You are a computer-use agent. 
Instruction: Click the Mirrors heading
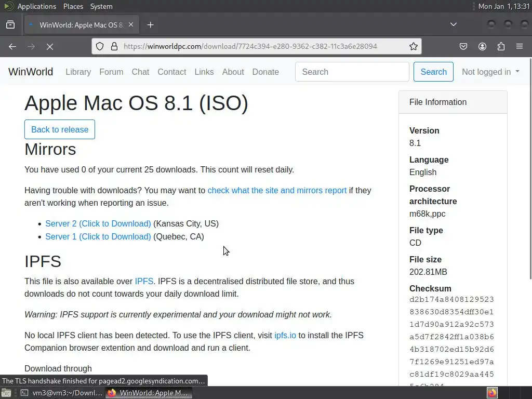point(50,149)
